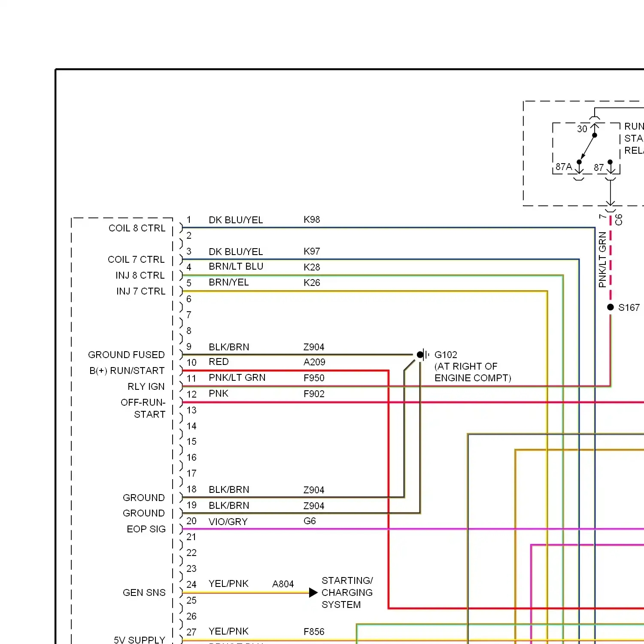Select circuit code K28

coord(312,267)
